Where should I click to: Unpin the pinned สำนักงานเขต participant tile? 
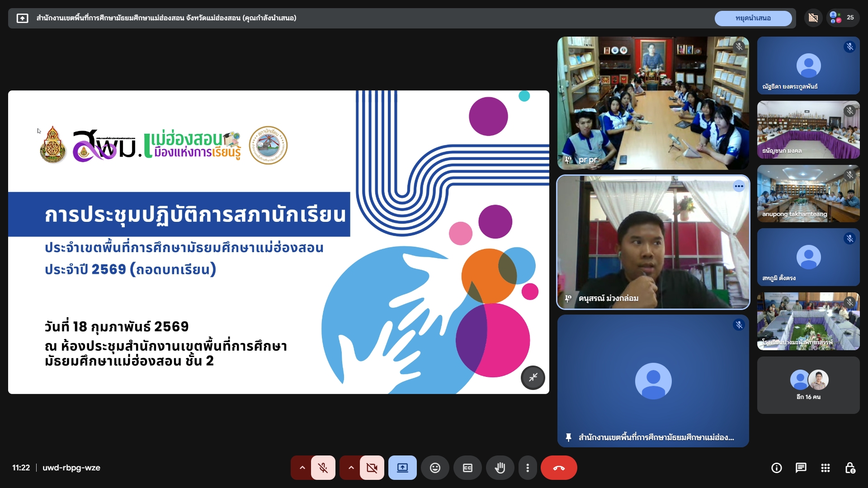click(x=568, y=437)
